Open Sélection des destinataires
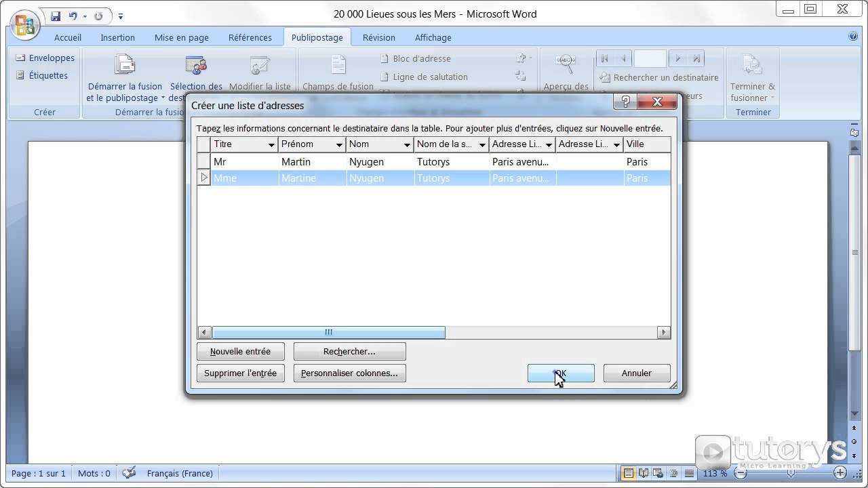The width and height of the screenshot is (868, 488). pos(196,78)
